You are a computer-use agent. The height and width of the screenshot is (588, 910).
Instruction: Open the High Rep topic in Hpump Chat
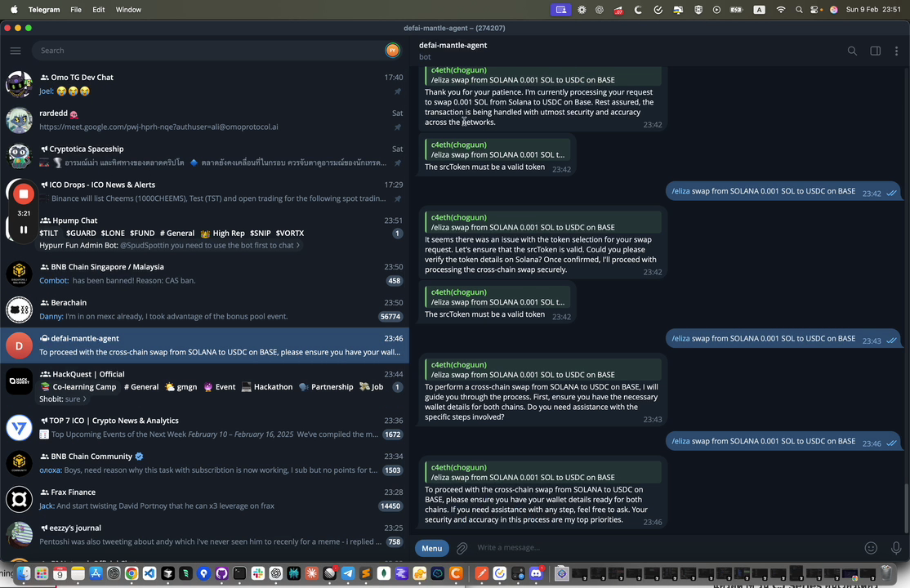223,233
